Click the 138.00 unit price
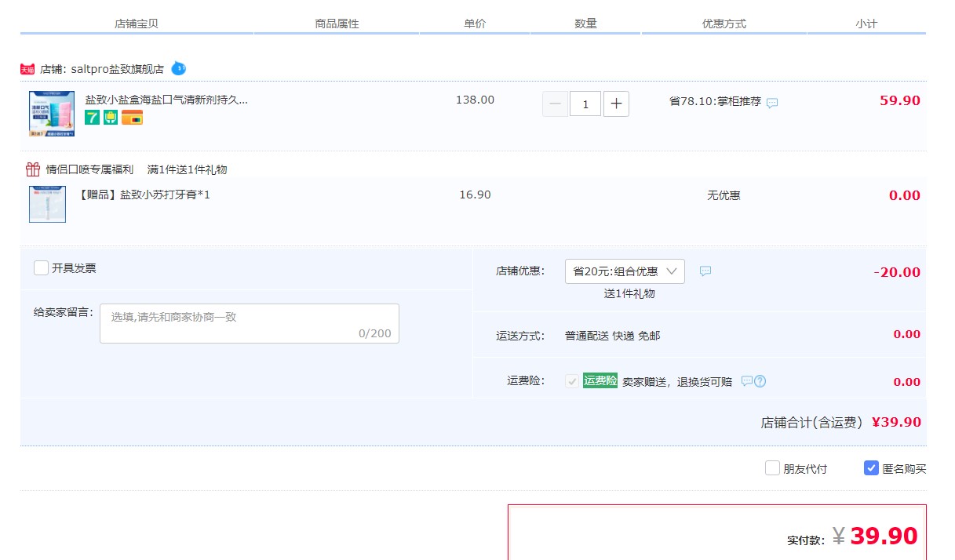955x560 pixels. tap(475, 100)
